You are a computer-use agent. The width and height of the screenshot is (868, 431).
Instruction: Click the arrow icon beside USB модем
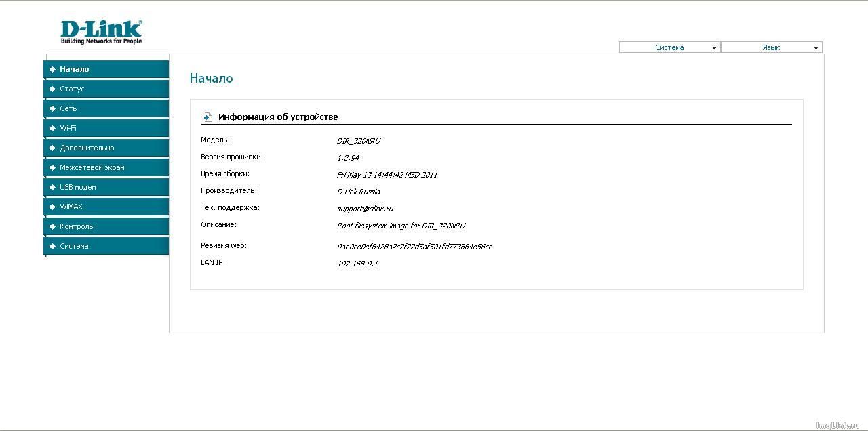(x=52, y=187)
